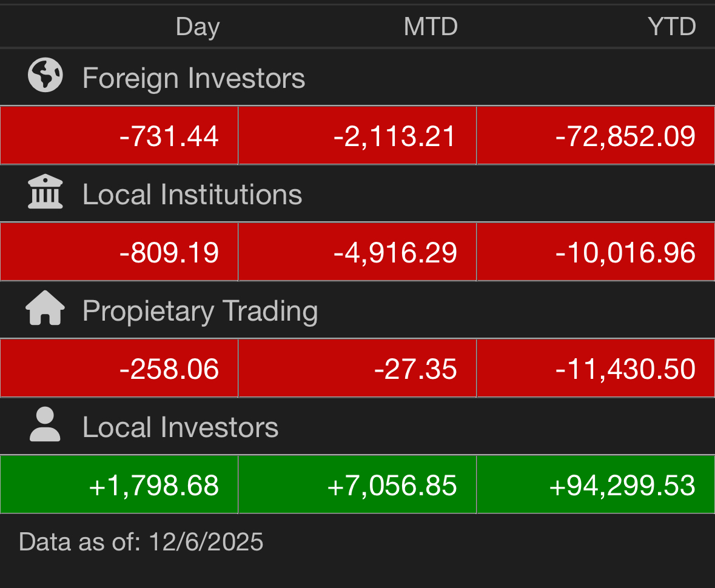Click the house icon next to Propietary Trading
Image resolution: width=715 pixels, height=588 pixels.
pyautogui.click(x=45, y=308)
